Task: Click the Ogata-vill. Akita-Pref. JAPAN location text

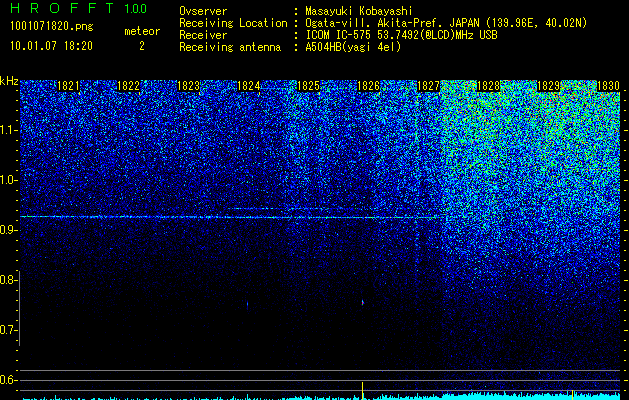Action: coord(446,23)
